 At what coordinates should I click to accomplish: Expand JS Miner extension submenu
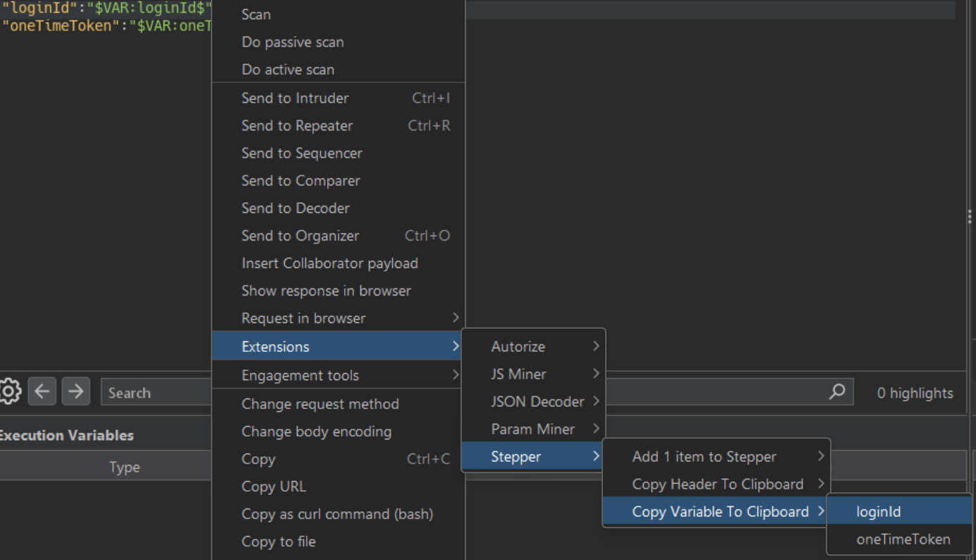coord(533,374)
